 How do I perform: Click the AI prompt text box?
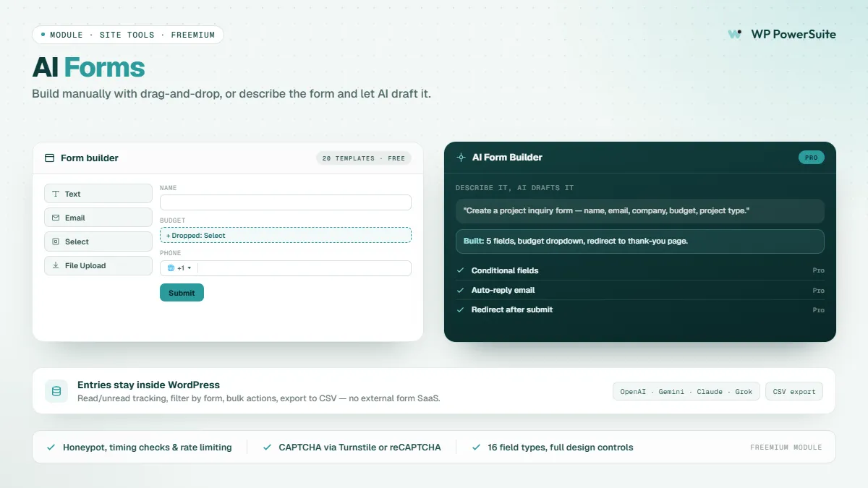point(640,210)
